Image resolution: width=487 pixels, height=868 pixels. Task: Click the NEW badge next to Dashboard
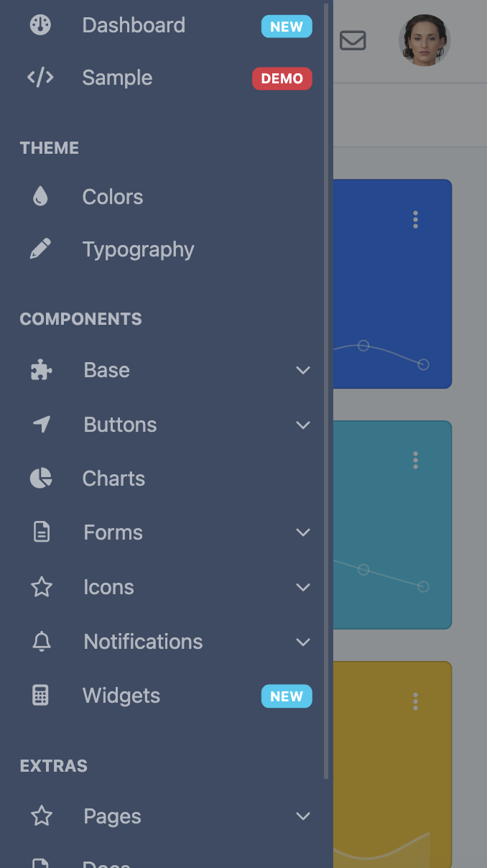click(x=287, y=27)
